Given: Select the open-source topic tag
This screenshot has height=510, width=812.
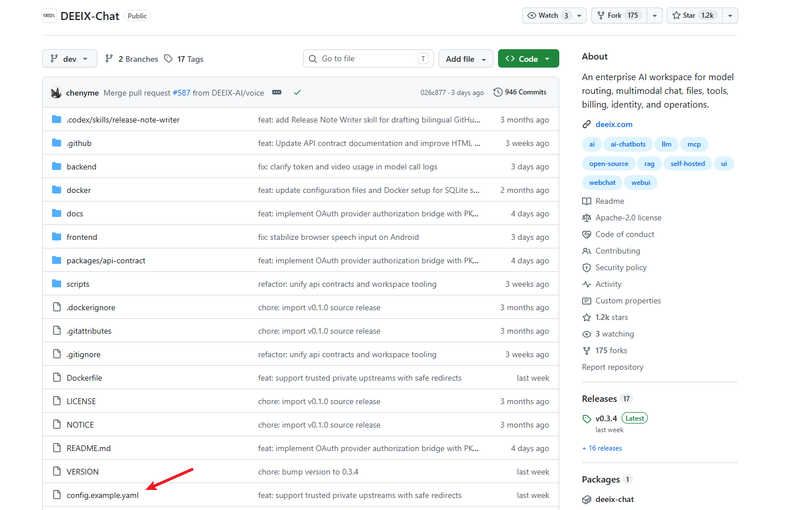Looking at the screenshot, I should [x=609, y=164].
